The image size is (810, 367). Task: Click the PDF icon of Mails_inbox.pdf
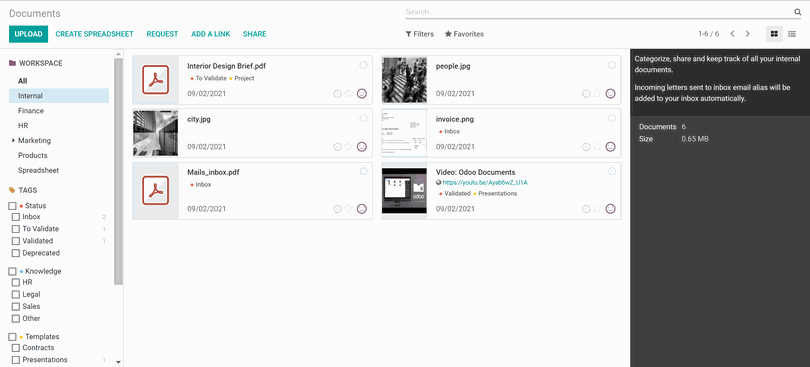click(155, 191)
